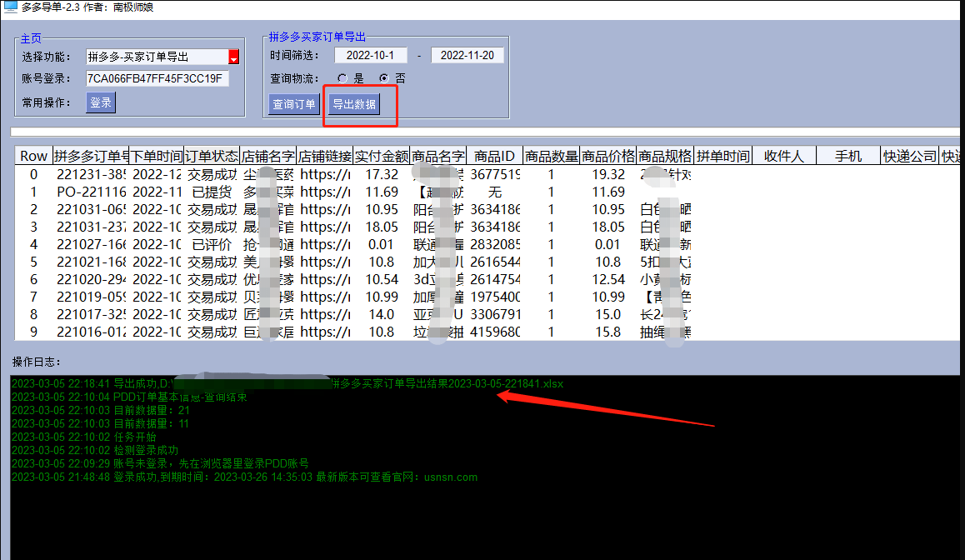Viewport: 965px width, 560px height.
Task: Click log line 导出成功 xlsx entry
Action: (x=287, y=383)
